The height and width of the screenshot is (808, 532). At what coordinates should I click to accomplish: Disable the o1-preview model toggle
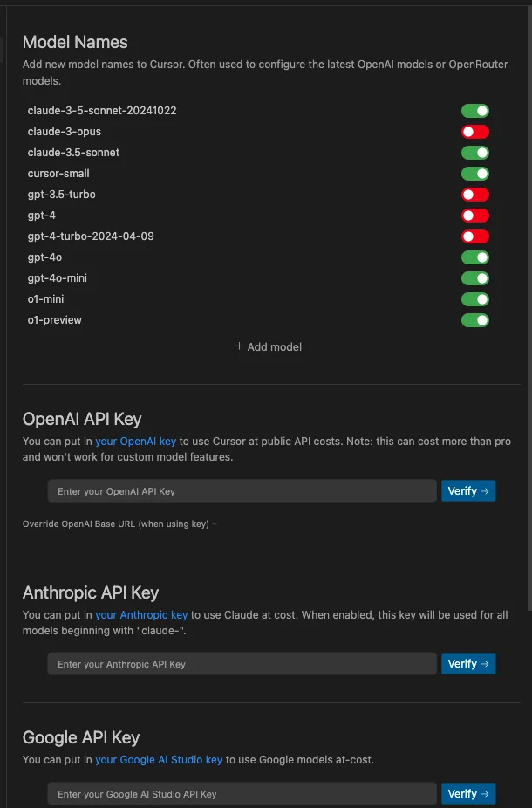coord(474,320)
